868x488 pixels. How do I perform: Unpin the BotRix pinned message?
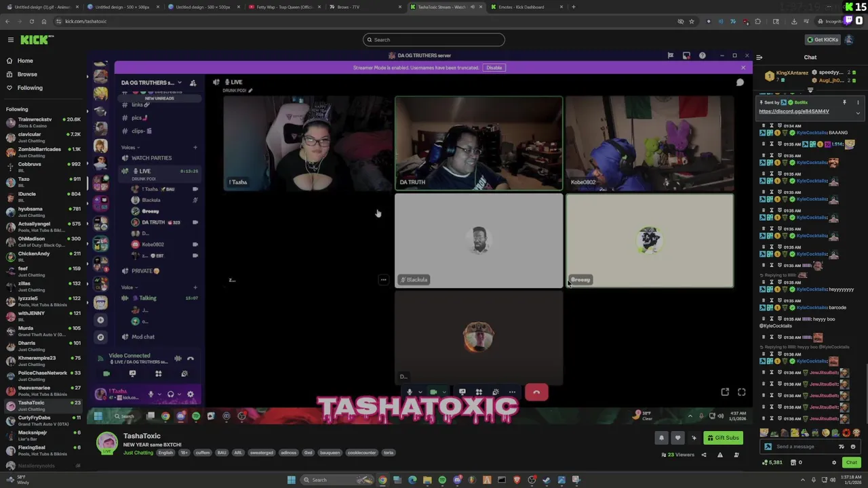(x=844, y=102)
